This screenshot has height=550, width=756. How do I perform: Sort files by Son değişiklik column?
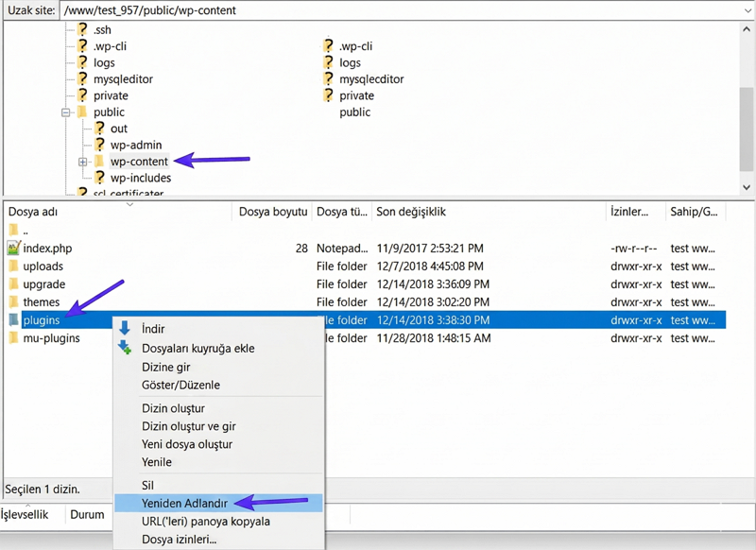point(410,213)
